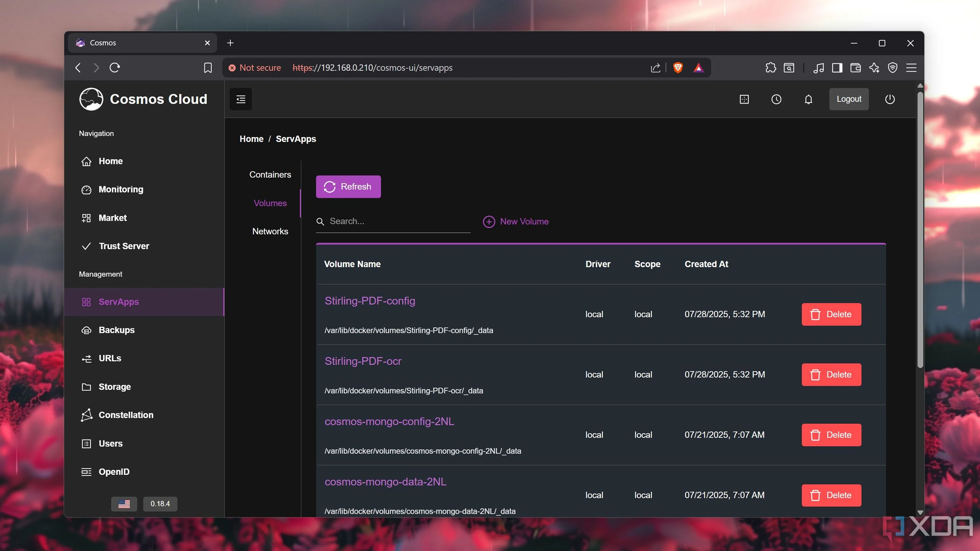Open Stirling-PDF-ocr volume link
The image size is (980, 551).
(363, 361)
